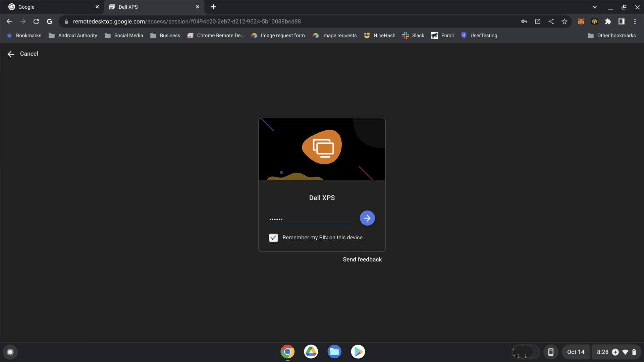This screenshot has height=362, width=644.
Task: Toggle the side panel icon
Action: (x=621, y=21)
